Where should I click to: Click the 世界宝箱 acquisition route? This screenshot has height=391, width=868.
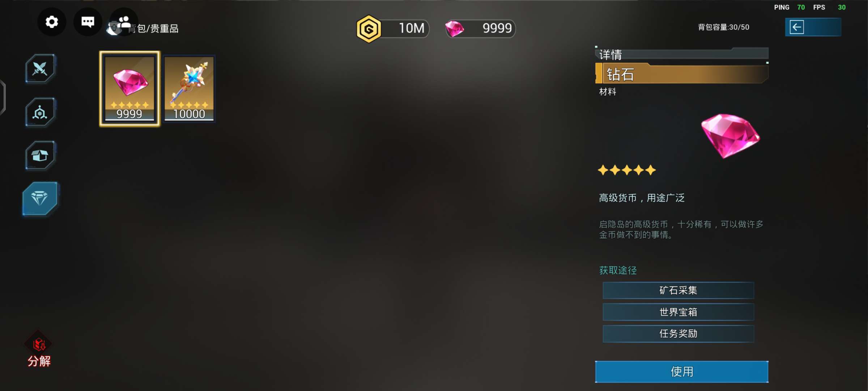[x=678, y=312]
